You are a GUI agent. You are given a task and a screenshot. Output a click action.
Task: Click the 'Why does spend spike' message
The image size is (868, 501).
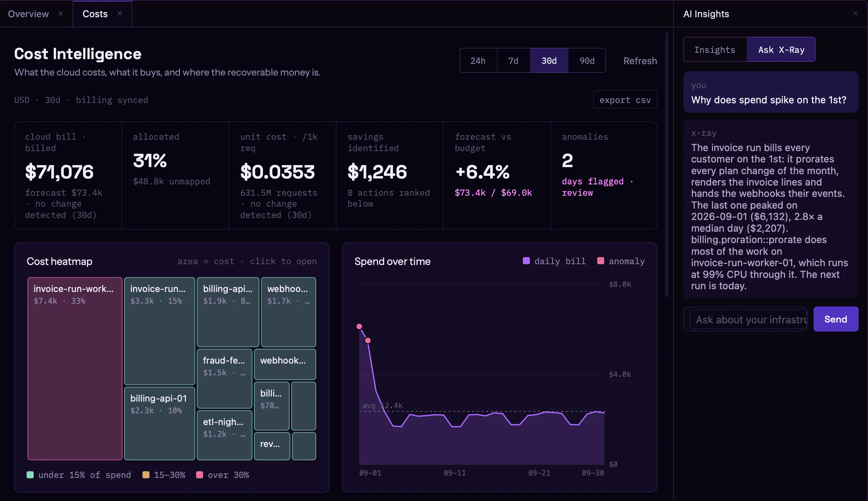click(771, 92)
